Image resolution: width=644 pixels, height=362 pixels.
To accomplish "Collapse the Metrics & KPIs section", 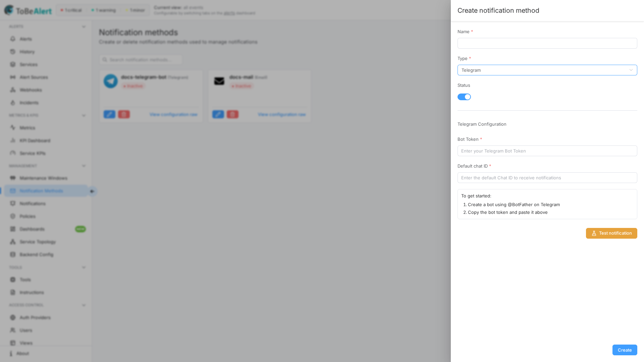I will pos(84,116).
